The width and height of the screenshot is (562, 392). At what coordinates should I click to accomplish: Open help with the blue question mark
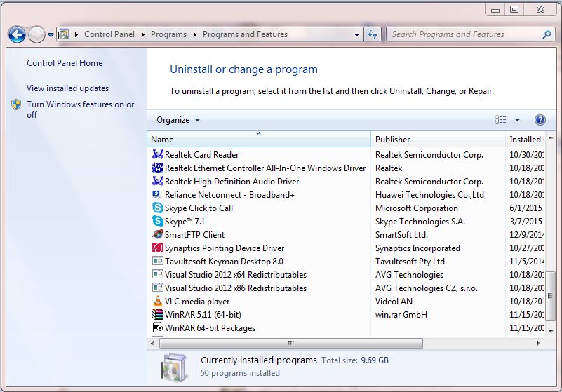pos(540,120)
